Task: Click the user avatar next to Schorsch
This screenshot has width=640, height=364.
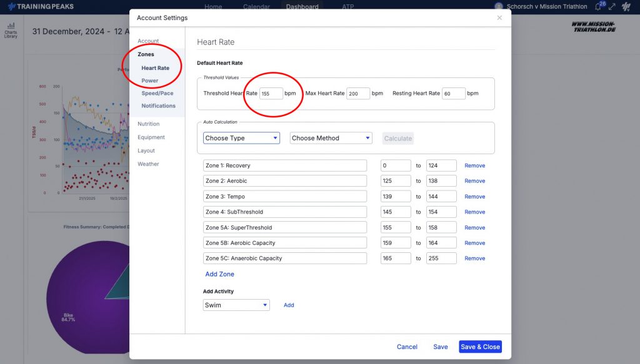Action: click(x=498, y=6)
